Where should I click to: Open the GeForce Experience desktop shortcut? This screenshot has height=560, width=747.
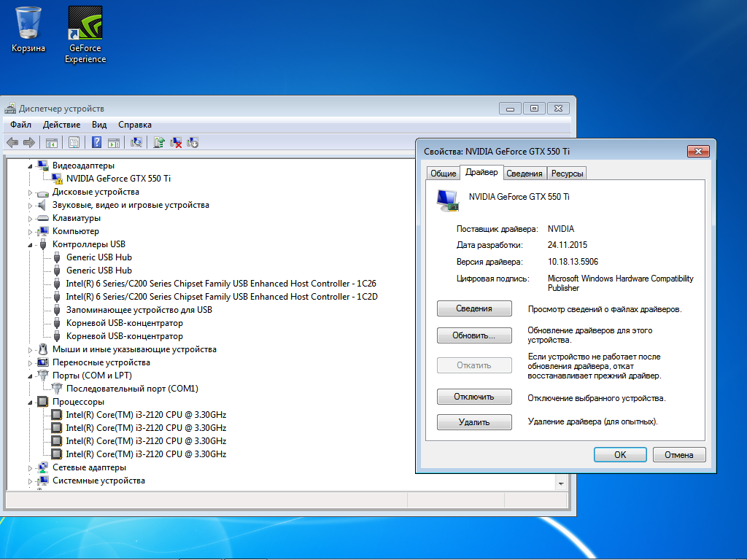[85, 35]
